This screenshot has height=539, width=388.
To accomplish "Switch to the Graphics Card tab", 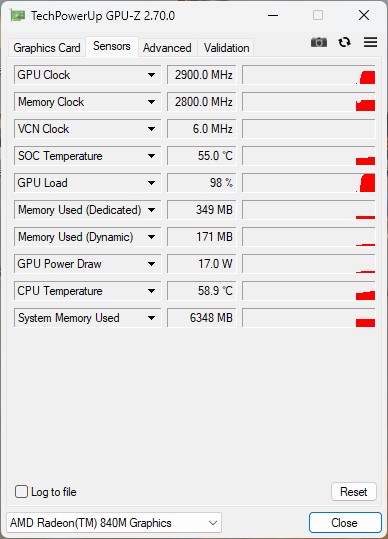I will coord(47,48).
